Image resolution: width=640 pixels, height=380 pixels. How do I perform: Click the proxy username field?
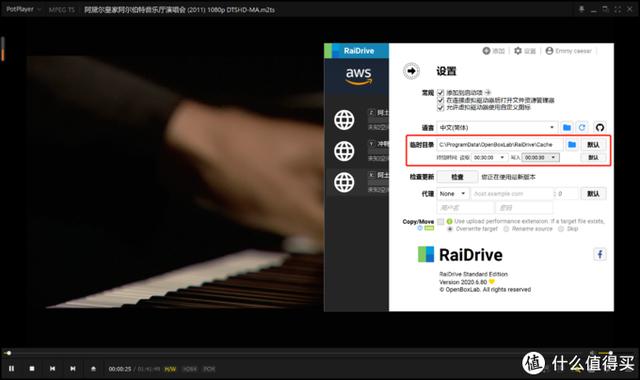465,208
